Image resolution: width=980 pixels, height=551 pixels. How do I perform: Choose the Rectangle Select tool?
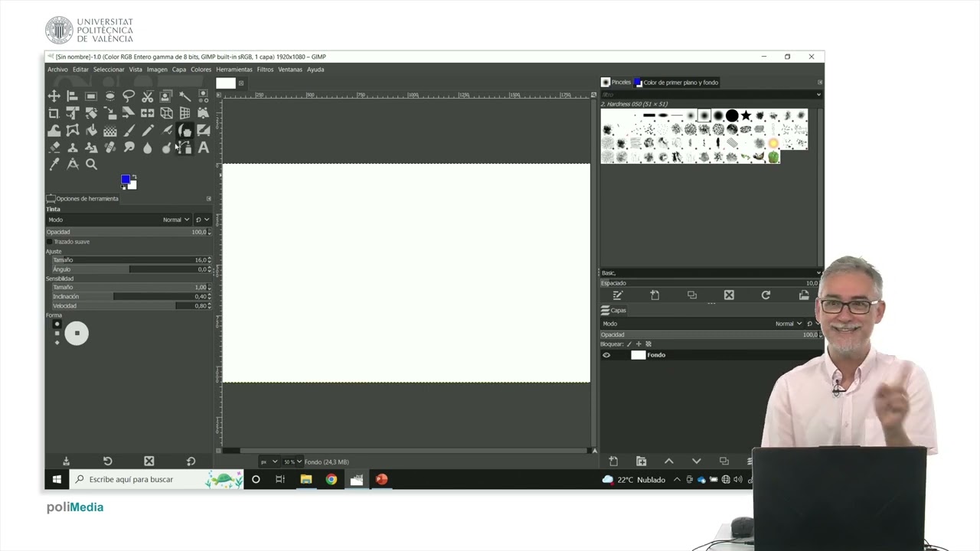(91, 96)
